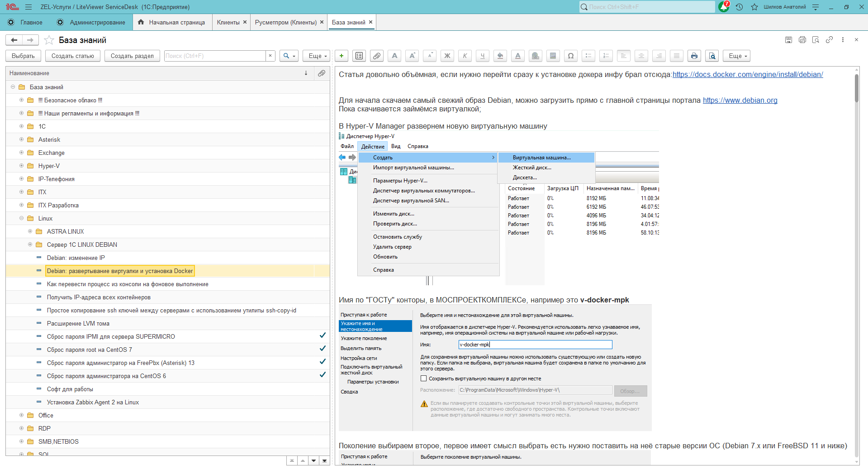Open the Главное section
The width and height of the screenshot is (868, 470).
[x=25, y=22]
